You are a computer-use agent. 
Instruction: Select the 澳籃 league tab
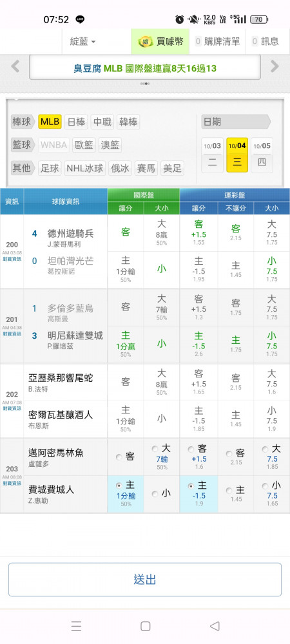click(110, 145)
